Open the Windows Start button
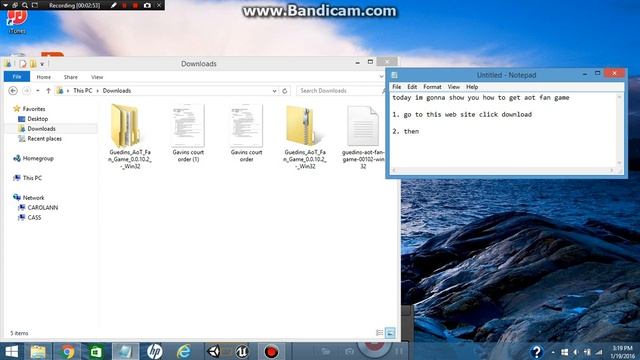This screenshot has height=360, width=640. coord(11,351)
